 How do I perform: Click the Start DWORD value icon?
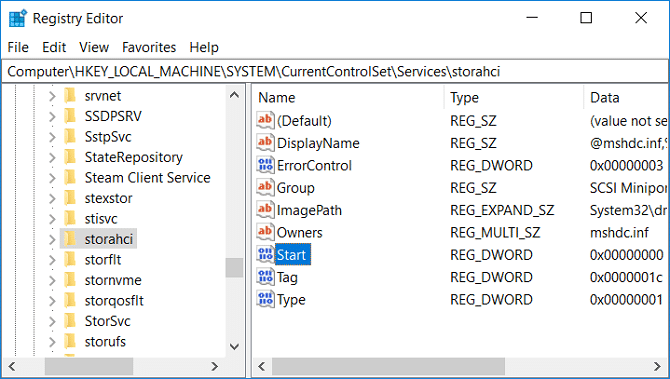pyautogui.click(x=265, y=255)
